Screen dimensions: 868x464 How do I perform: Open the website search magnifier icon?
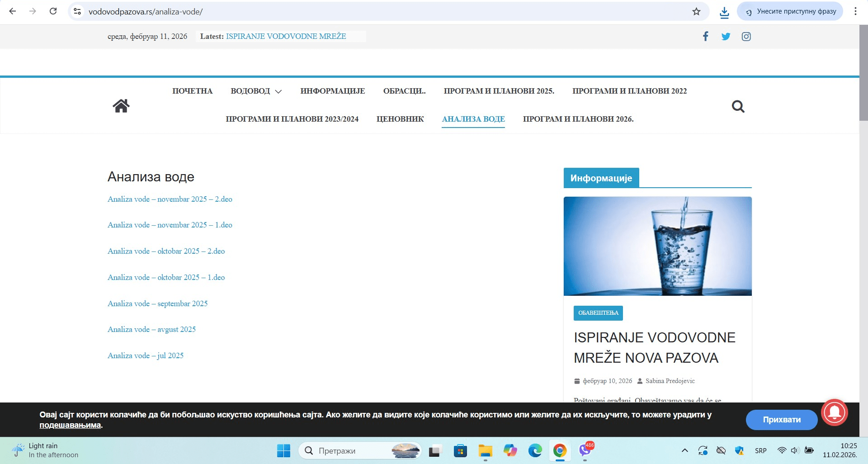coord(738,106)
